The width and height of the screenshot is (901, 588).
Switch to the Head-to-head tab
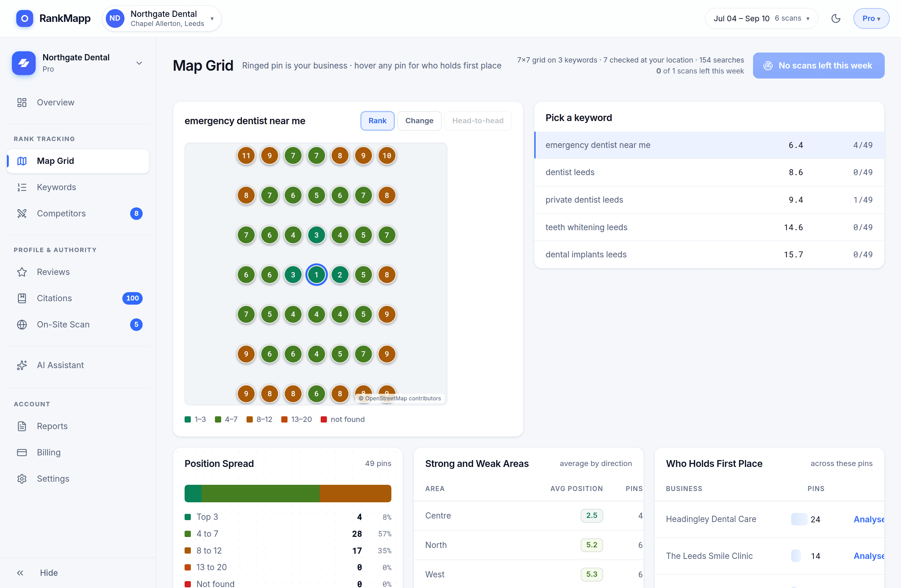click(x=477, y=121)
